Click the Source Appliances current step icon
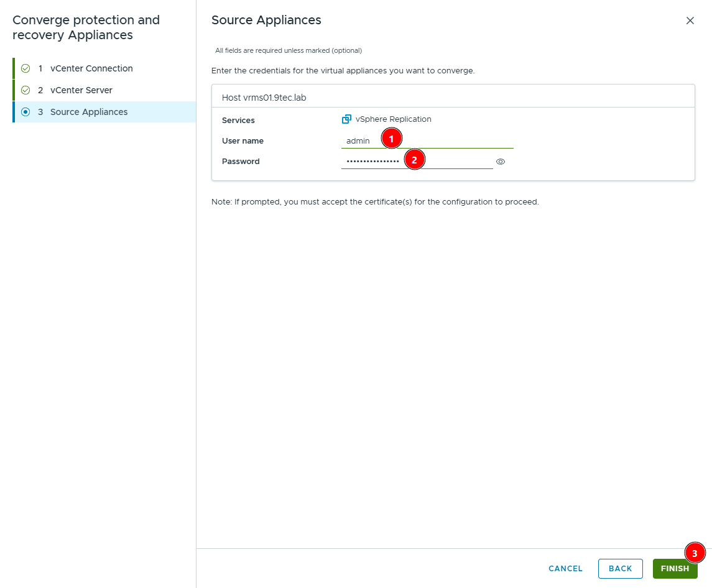Viewport: 712px width, 588px height. 26,112
